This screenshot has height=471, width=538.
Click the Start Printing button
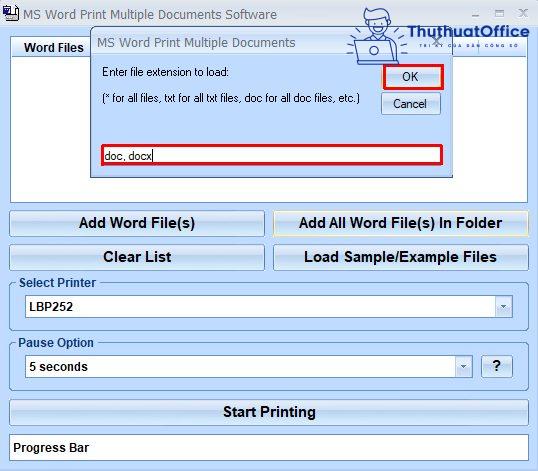269,412
